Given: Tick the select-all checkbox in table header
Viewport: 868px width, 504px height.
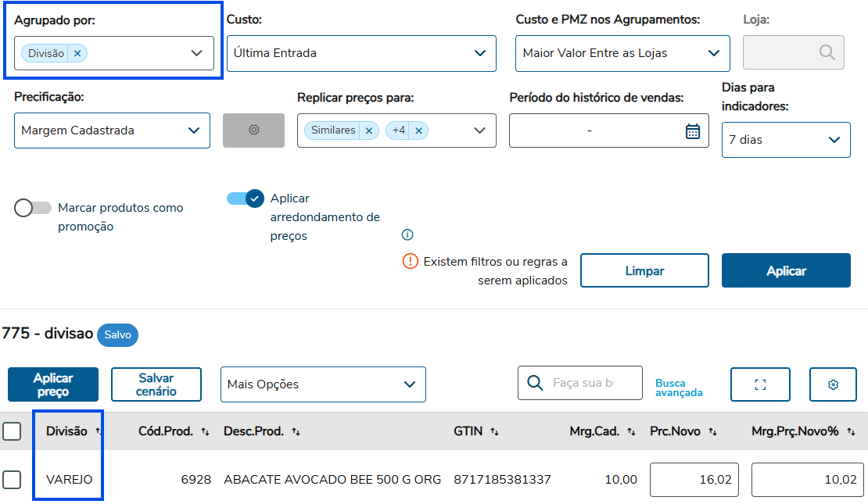Looking at the screenshot, I should click(x=12, y=431).
